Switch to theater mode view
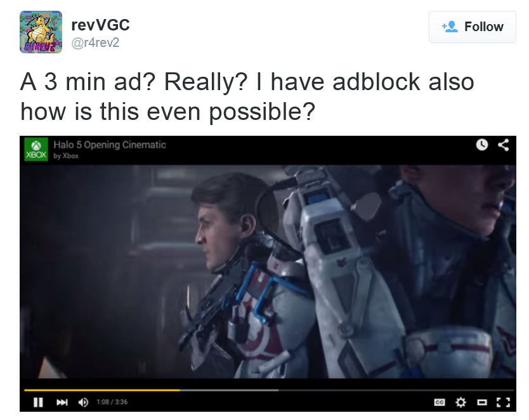Screen dimensions: 529x420 [x=482, y=402]
